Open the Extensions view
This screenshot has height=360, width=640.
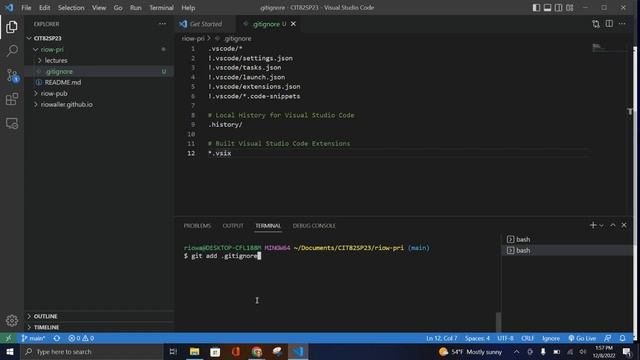12,99
